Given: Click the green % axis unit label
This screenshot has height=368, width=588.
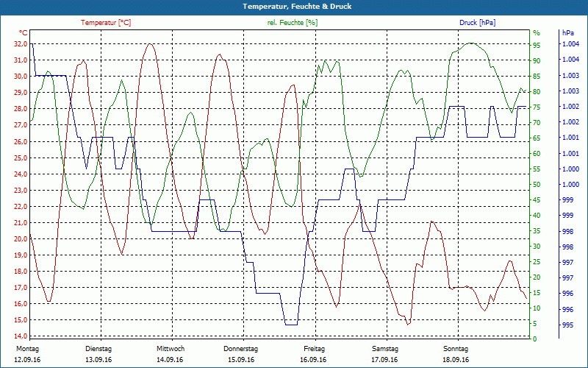Looking at the screenshot, I should pyautogui.click(x=537, y=33).
